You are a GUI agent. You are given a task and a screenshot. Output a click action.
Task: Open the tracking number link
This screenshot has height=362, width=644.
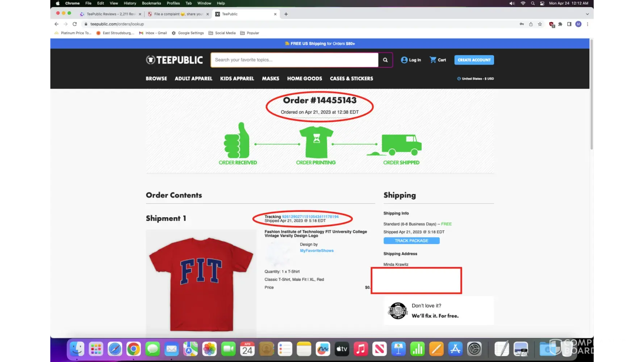click(x=310, y=217)
